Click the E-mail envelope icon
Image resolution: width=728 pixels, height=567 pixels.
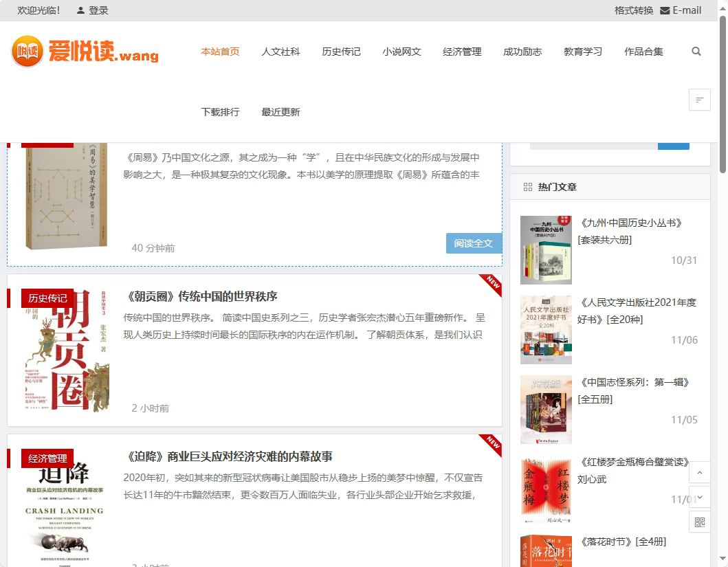coord(665,11)
